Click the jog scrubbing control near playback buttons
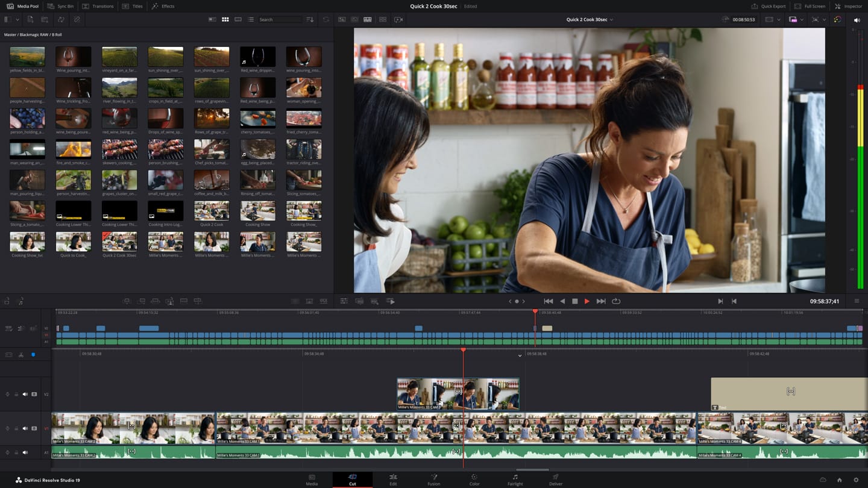 click(x=515, y=301)
